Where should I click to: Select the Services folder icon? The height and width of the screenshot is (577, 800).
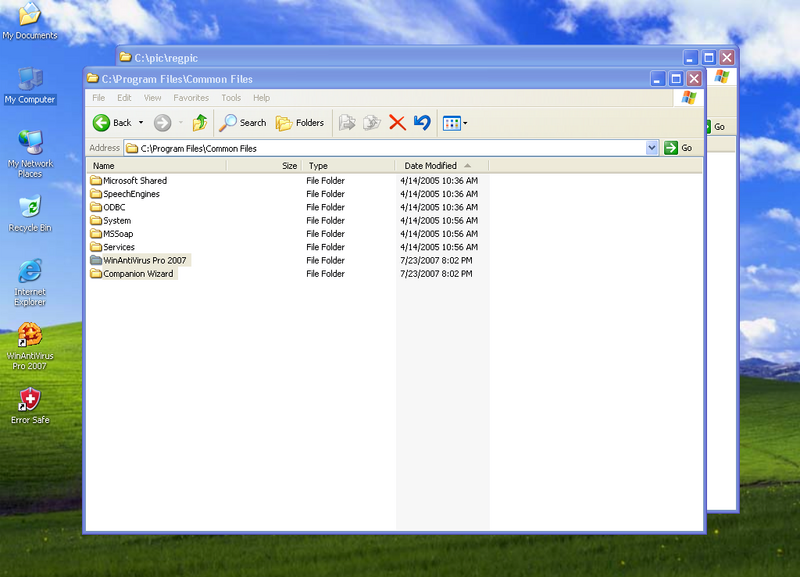(x=96, y=247)
